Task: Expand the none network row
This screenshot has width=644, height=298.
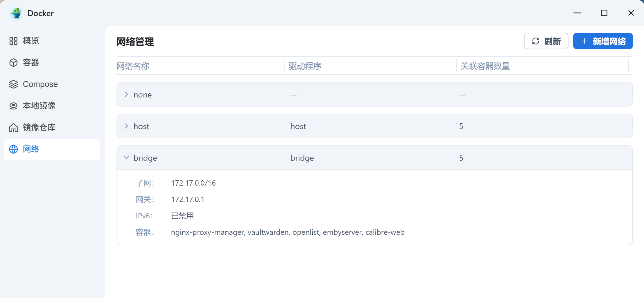Action: pos(126,95)
